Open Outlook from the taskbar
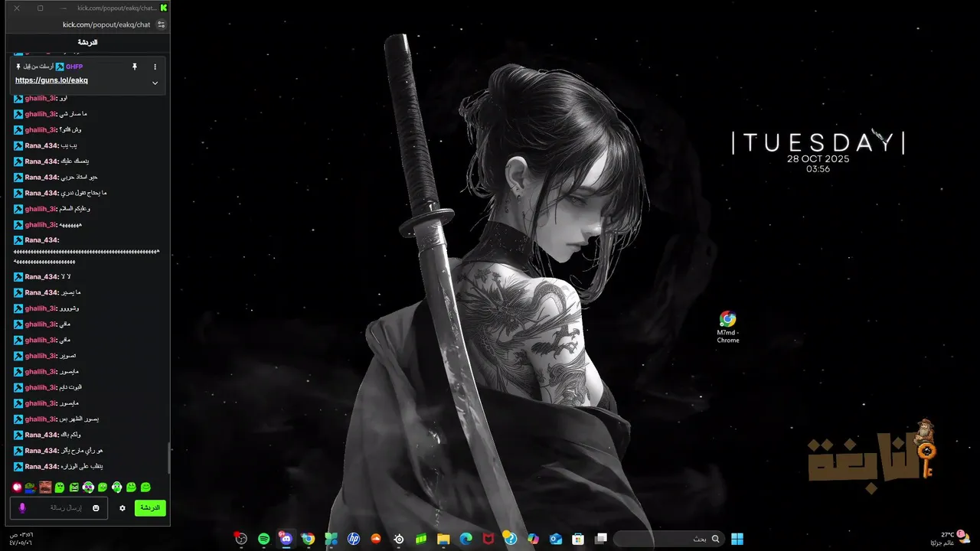This screenshot has height=551, width=980. pyautogui.click(x=556, y=539)
